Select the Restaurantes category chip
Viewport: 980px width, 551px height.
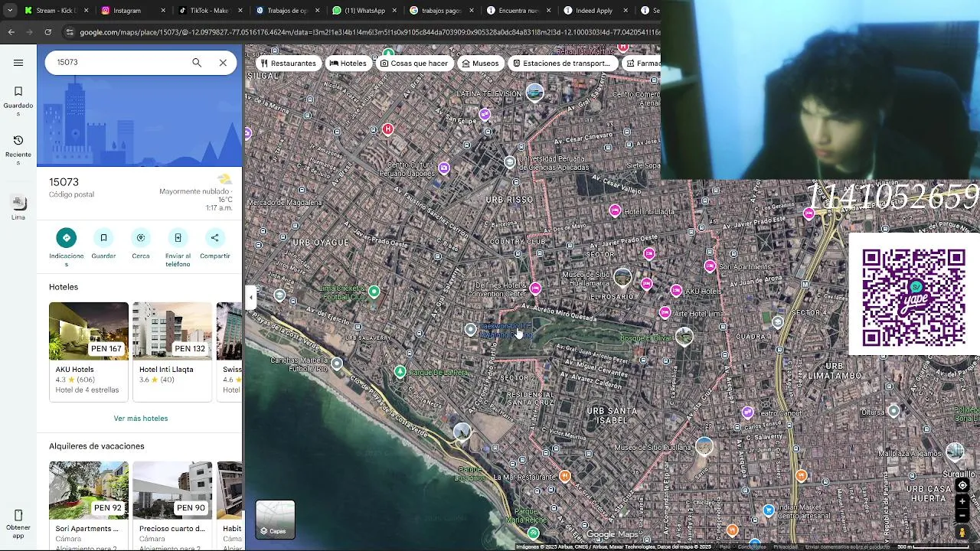click(288, 64)
